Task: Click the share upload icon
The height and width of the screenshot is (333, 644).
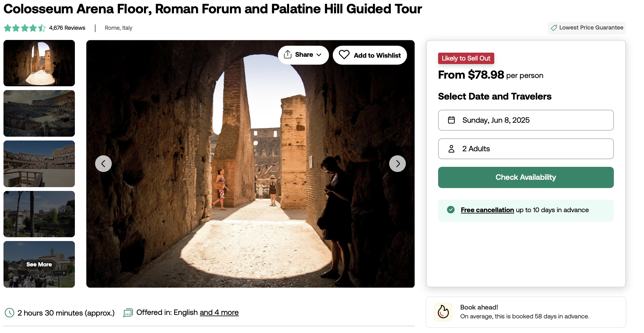Action: (x=288, y=54)
